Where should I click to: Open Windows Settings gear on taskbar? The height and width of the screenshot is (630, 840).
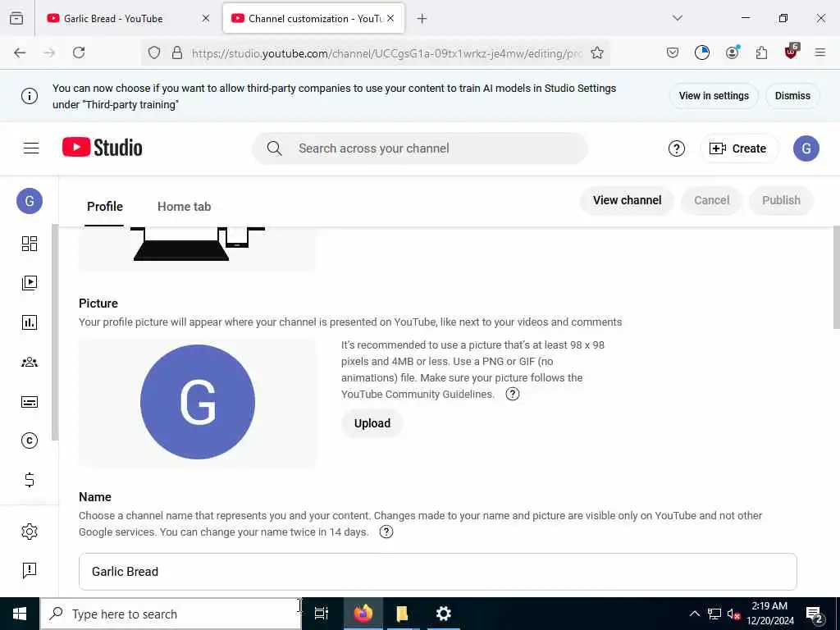pyautogui.click(x=444, y=614)
